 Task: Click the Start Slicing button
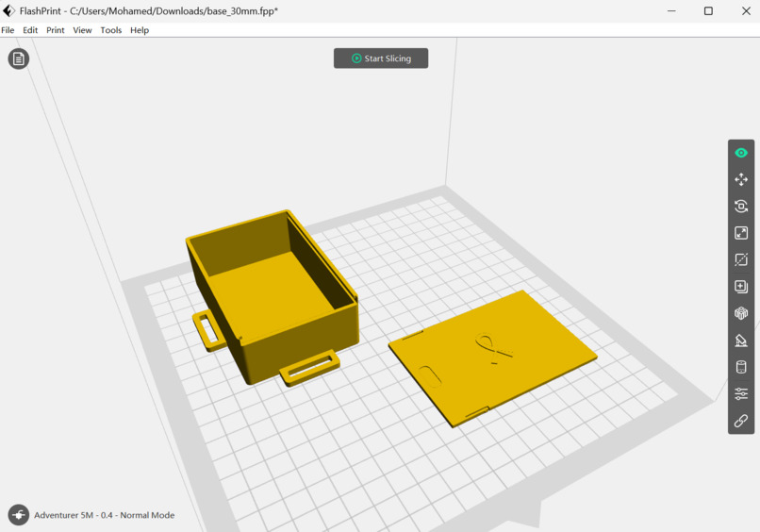tap(381, 58)
